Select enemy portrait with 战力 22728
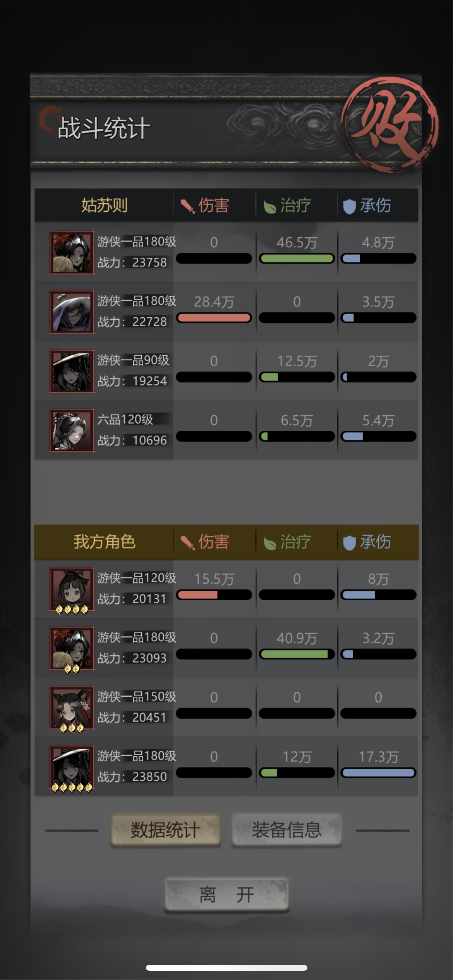The width and height of the screenshot is (453, 980). [x=72, y=312]
